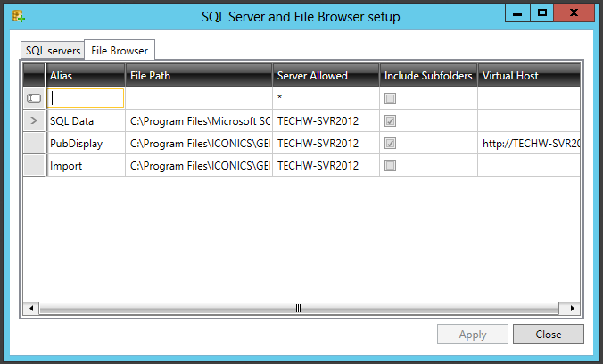Enable Include Subfolders for Import

[x=390, y=165]
